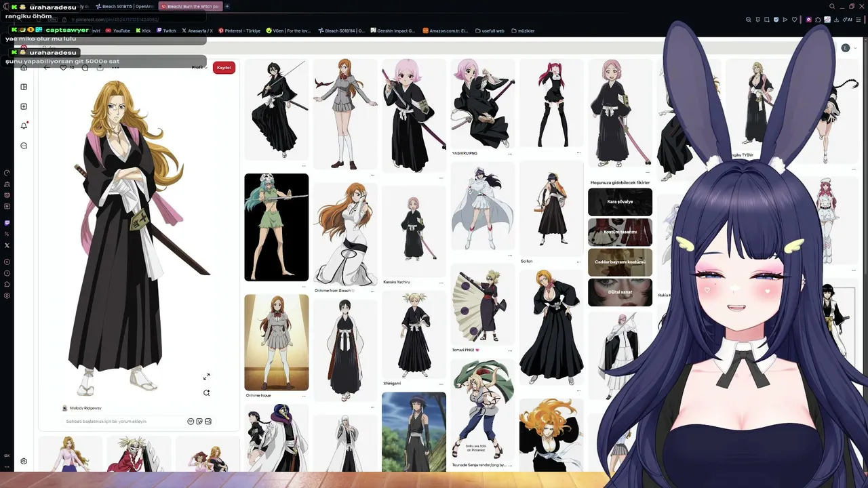Select the Cadılar bayramı kostümü tile
The image size is (868, 488).
click(620, 262)
